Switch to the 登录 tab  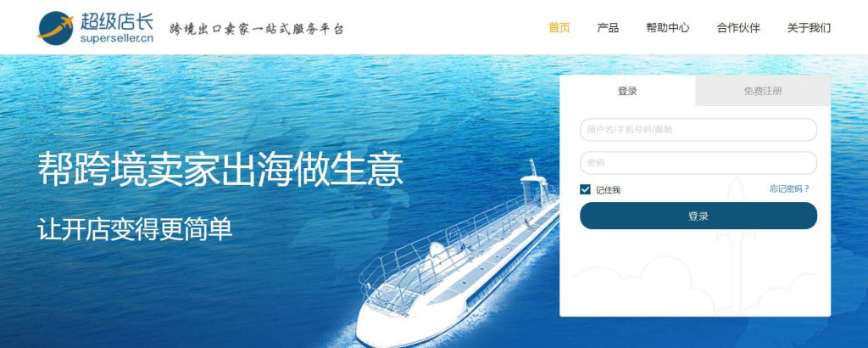tap(627, 91)
